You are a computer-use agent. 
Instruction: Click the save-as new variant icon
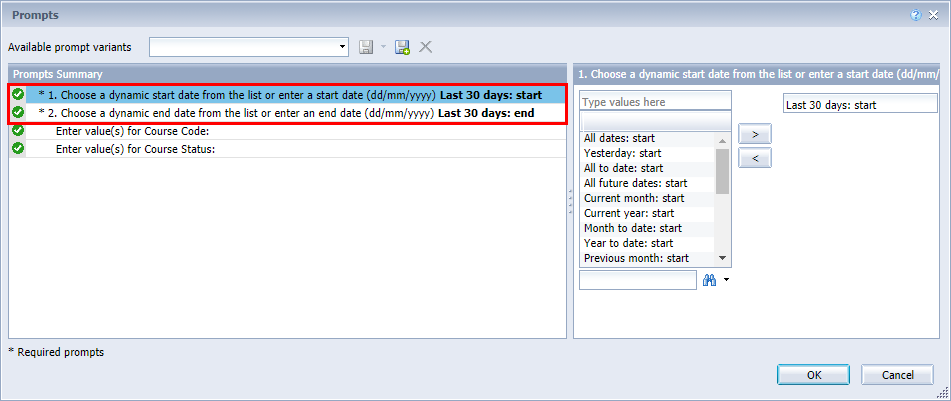tap(402, 47)
